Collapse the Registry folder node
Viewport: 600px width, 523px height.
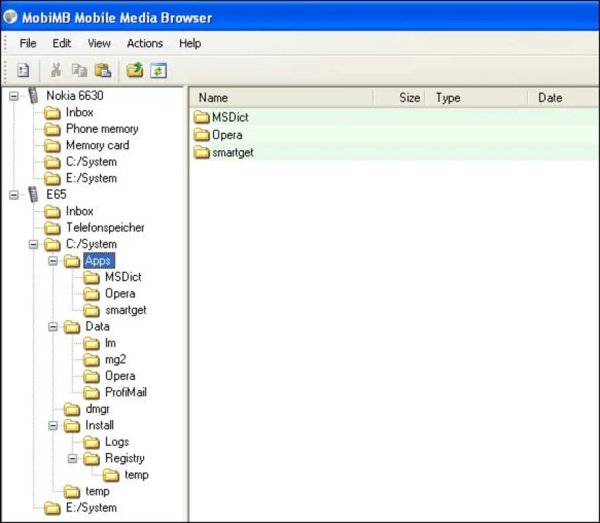click(73, 458)
